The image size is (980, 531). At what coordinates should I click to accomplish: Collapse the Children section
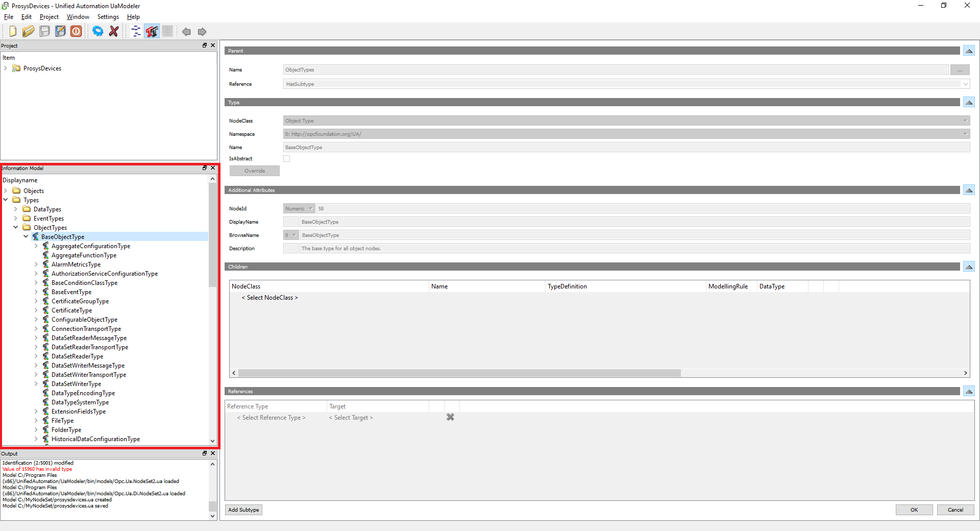coord(969,267)
